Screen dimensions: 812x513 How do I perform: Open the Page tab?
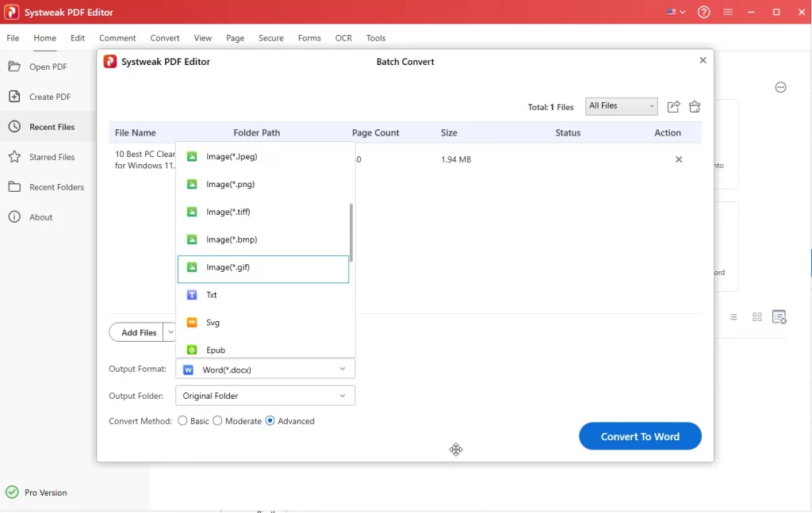click(x=235, y=38)
